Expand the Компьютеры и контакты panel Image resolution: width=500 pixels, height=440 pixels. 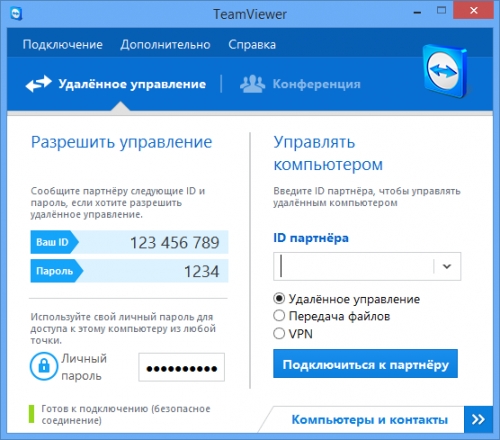point(369,420)
